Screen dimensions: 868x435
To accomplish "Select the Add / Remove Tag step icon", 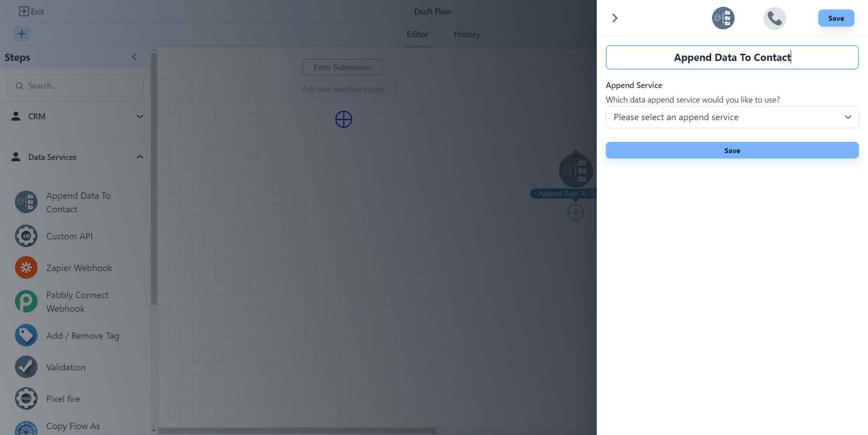I will point(26,336).
